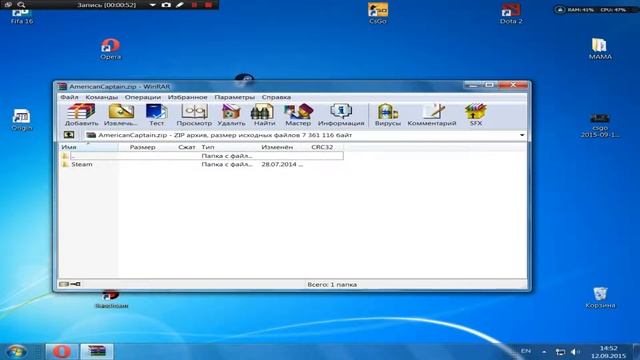Open the Справка menu

[x=276, y=97]
